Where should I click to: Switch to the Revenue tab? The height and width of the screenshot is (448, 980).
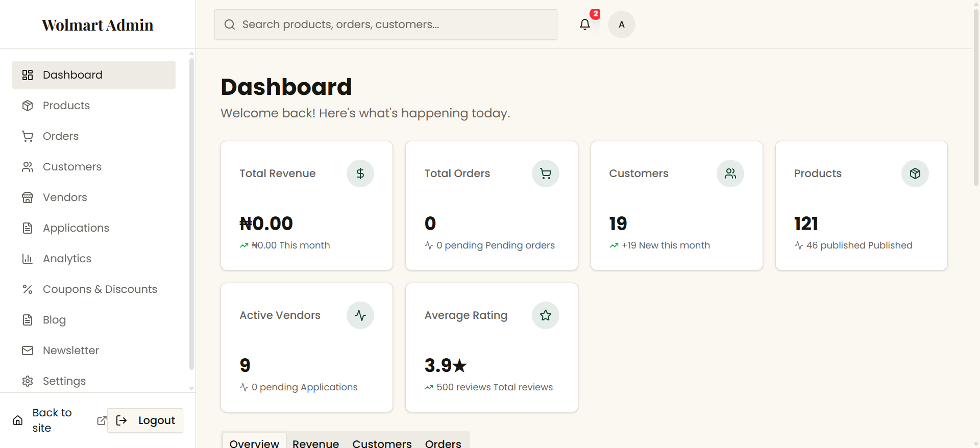point(315,442)
